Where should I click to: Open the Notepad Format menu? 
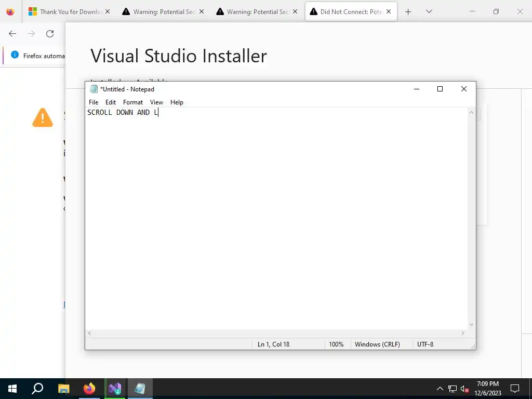coord(132,102)
